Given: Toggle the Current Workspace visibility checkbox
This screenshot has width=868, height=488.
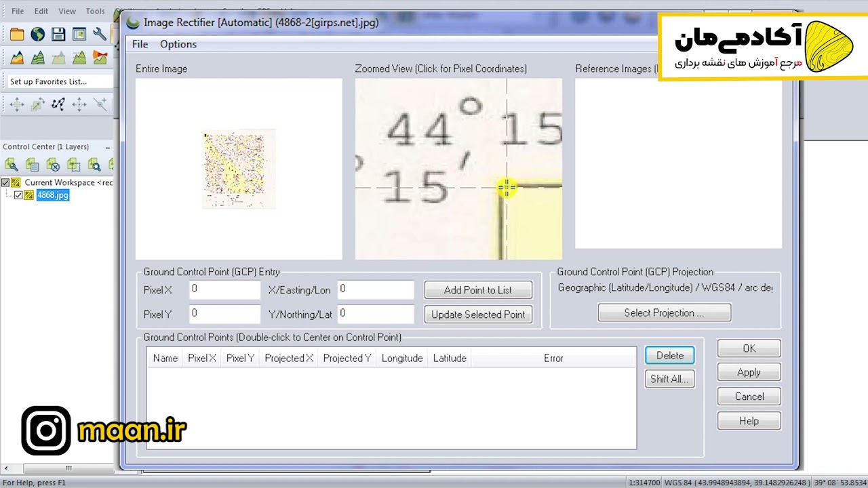Looking at the screenshot, I should point(5,182).
